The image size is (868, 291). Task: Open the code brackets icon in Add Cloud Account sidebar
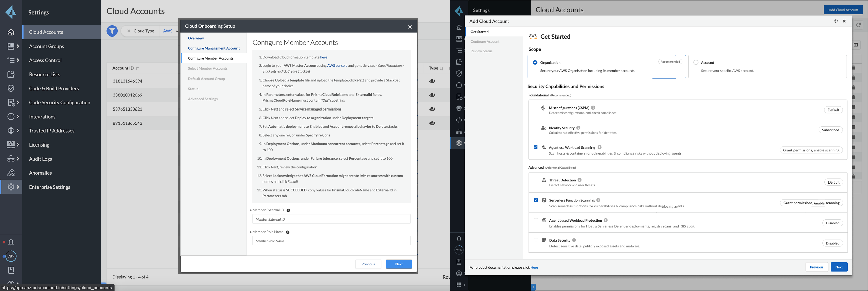point(459,120)
